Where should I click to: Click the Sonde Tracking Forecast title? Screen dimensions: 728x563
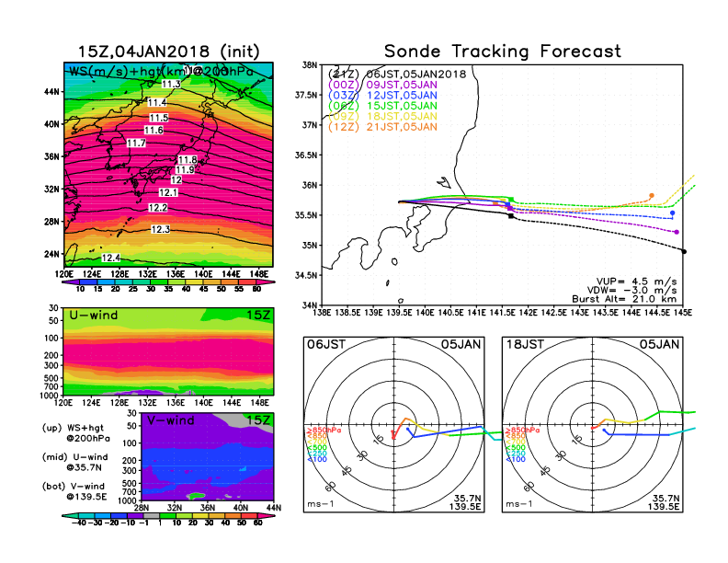(x=502, y=52)
